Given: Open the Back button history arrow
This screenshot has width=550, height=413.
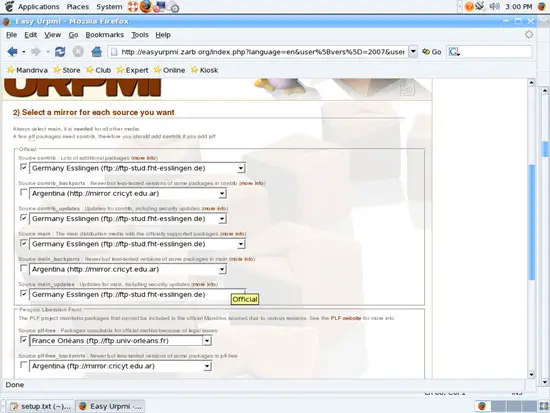Looking at the screenshot, I should click(24, 52).
